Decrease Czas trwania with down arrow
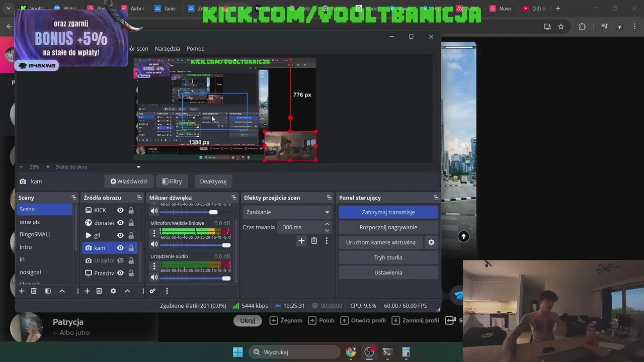The width and height of the screenshot is (644, 362). point(327,230)
